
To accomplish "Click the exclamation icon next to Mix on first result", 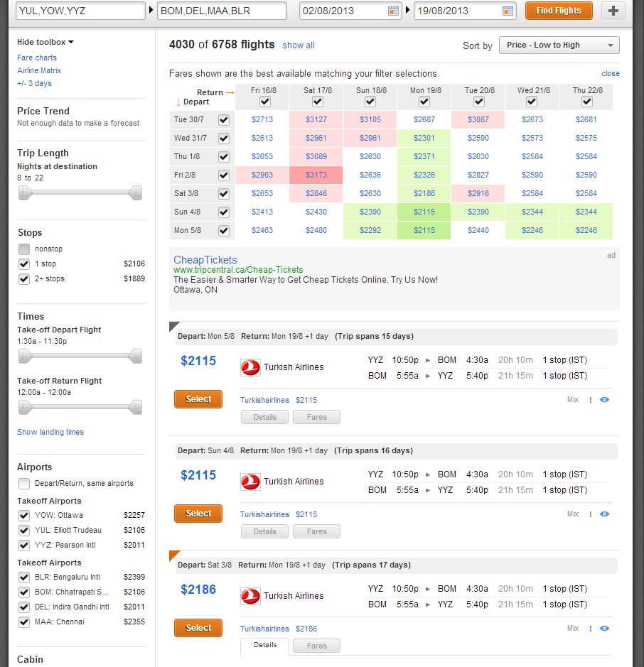I will [x=591, y=400].
